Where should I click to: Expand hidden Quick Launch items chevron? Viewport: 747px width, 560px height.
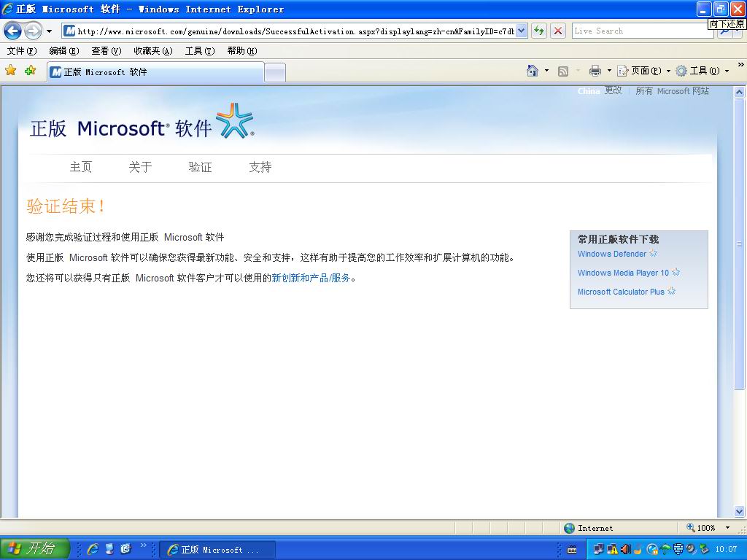[144, 545]
